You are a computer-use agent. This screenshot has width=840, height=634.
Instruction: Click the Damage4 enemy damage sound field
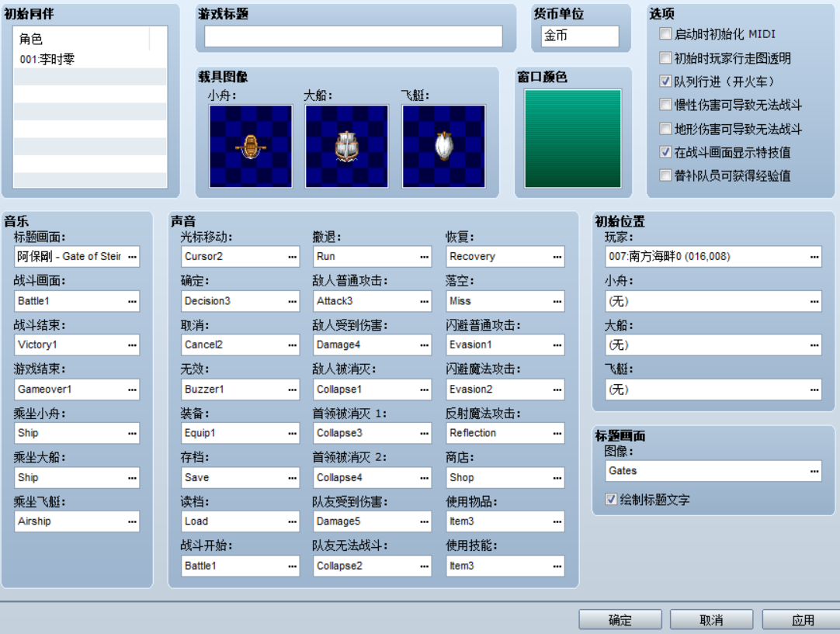click(x=373, y=345)
